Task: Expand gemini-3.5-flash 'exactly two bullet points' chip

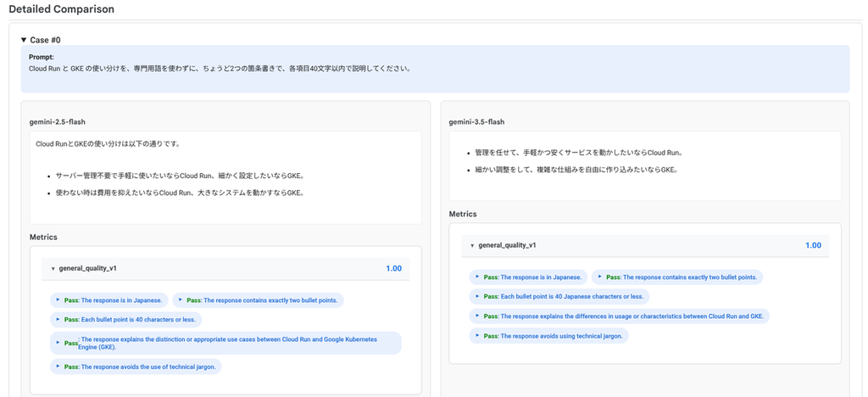Action: click(677, 277)
